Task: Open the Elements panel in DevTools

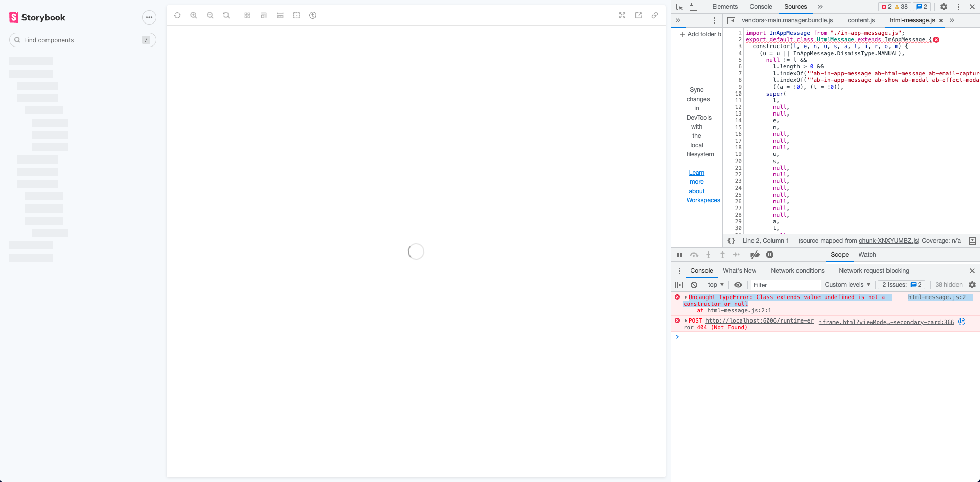Action: coord(724,7)
